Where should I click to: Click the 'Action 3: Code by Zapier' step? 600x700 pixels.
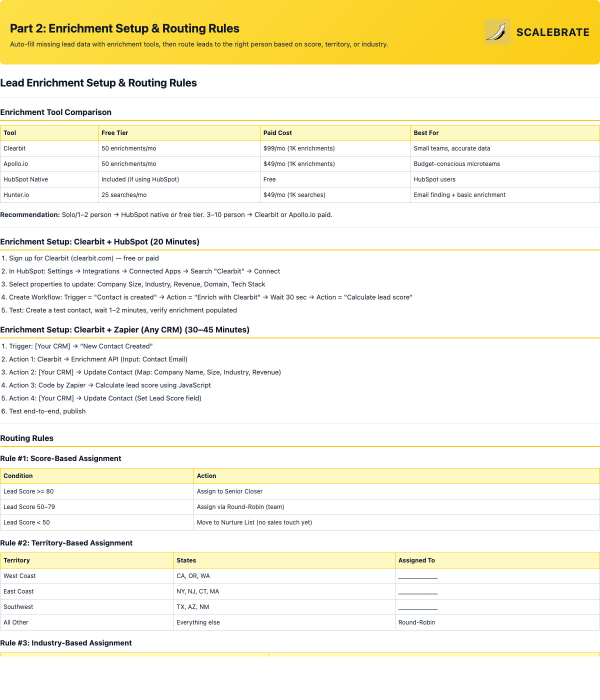pyautogui.click(x=110, y=385)
